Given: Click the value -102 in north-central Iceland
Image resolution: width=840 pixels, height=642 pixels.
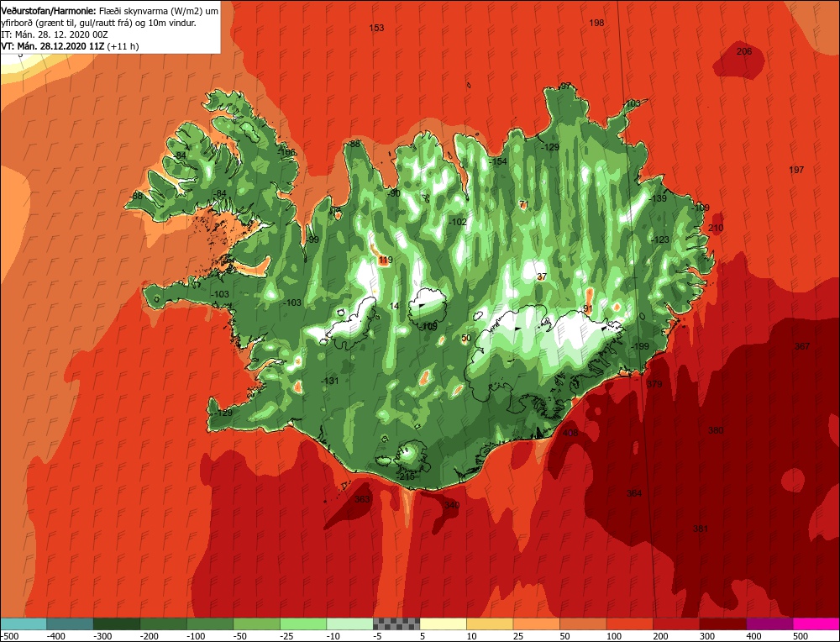Looking at the screenshot, I should [x=458, y=223].
